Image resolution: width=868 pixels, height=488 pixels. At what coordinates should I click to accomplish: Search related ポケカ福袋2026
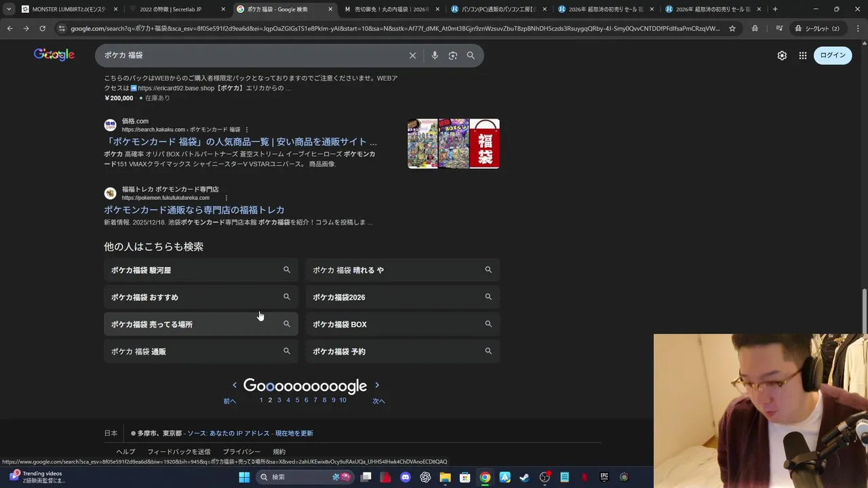(x=402, y=297)
